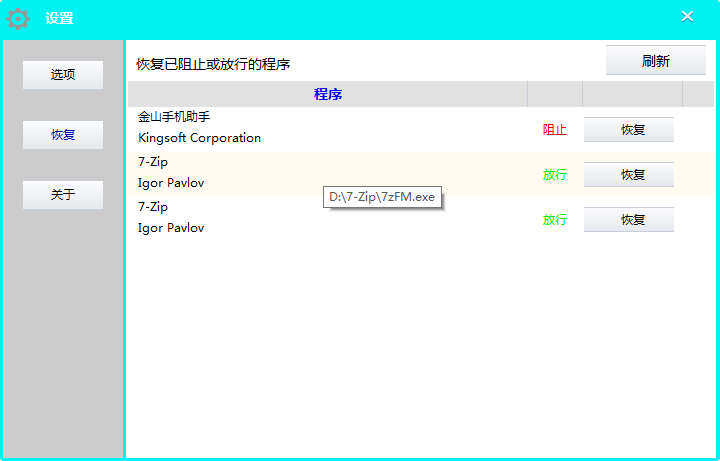Image resolution: width=720 pixels, height=461 pixels.
Task: Open the 选项 section
Action: click(63, 75)
